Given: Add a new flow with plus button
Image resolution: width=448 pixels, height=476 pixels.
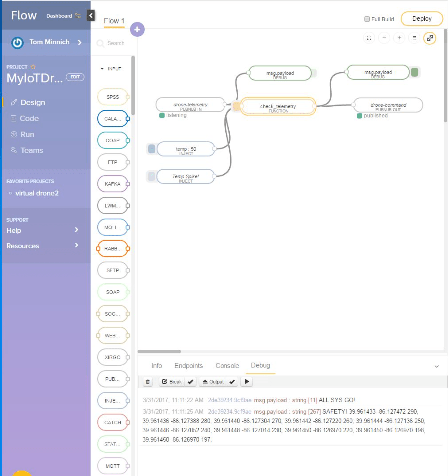Looking at the screenshot, I should point(137,30).
